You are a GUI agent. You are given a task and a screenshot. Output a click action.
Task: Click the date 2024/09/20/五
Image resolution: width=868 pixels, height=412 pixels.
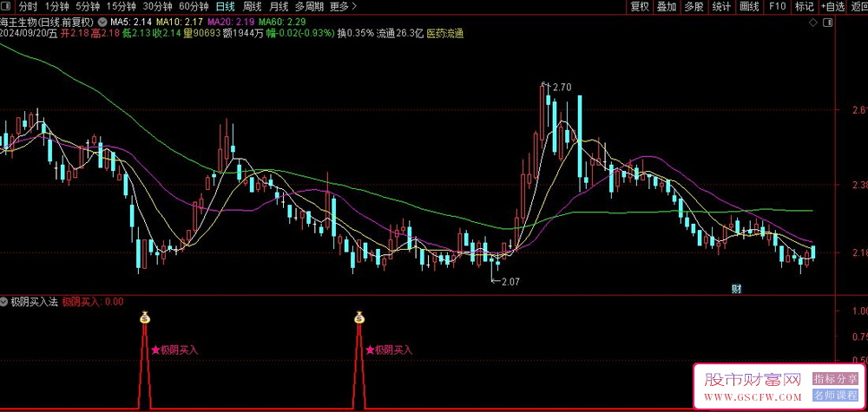pos(29,34)
